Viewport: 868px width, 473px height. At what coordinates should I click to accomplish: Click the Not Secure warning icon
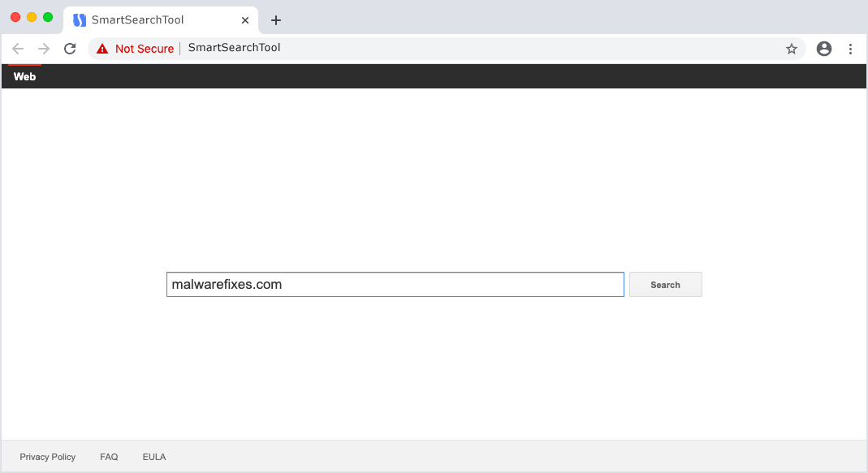point(102,49)
